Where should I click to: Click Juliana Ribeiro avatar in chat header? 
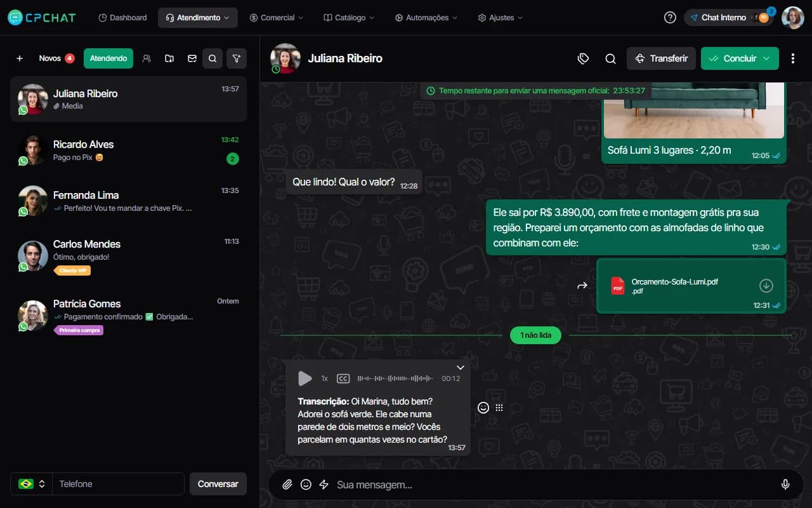click(x=285, y=58)
